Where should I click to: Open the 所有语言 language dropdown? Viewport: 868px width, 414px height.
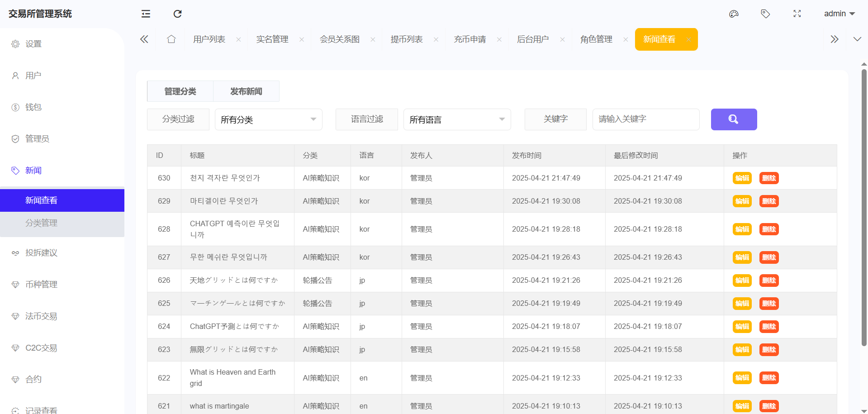(x=457, y=119)
